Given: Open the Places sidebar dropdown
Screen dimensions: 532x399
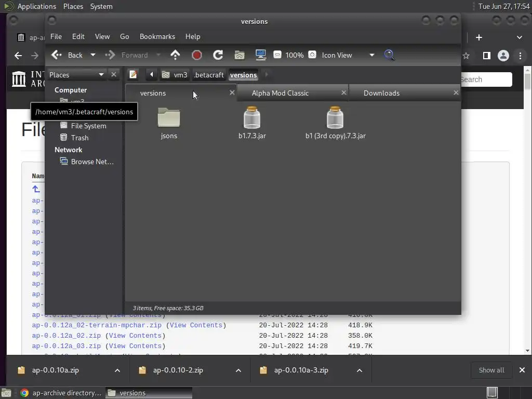Looking at the screenshot, I should (x=76, y=75).
